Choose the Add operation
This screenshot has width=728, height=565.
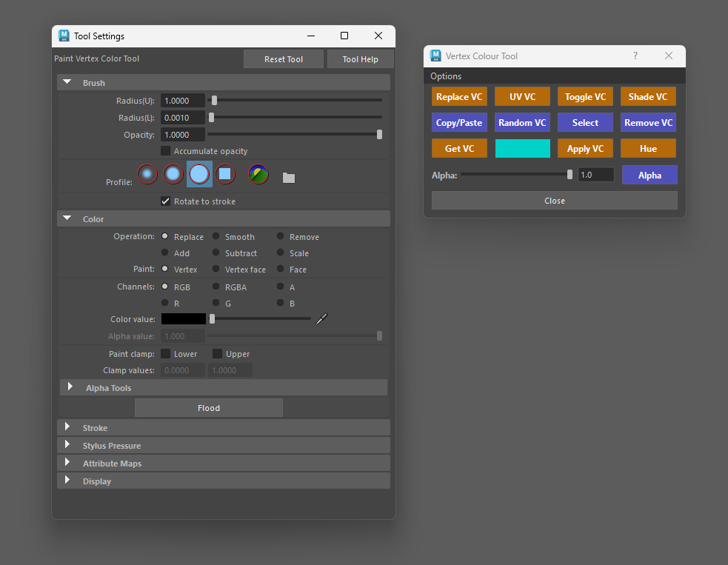click(165, 253)
